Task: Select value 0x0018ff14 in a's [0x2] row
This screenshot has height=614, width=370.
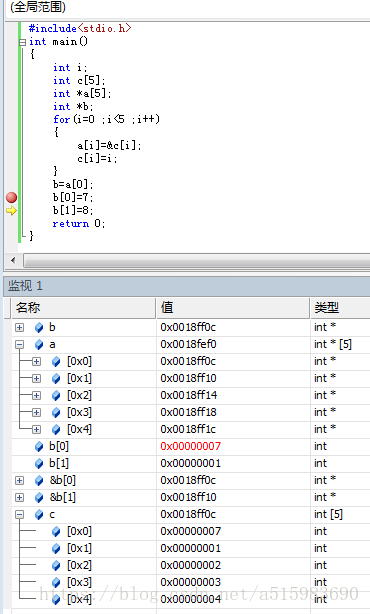Action: (x=189, y=395)
